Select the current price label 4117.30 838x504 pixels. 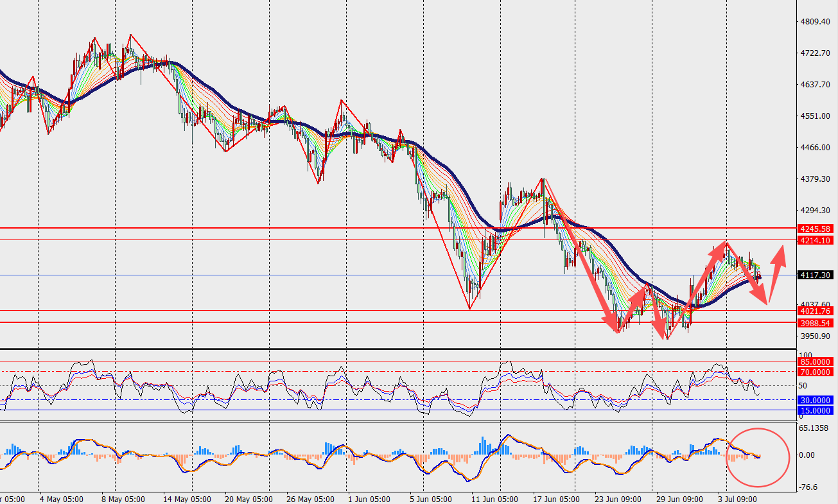click(x=816, y=275)
